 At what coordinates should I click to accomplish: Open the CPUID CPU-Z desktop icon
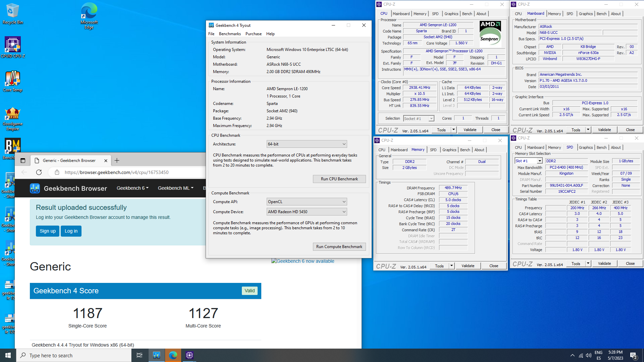tap(13, 47)
